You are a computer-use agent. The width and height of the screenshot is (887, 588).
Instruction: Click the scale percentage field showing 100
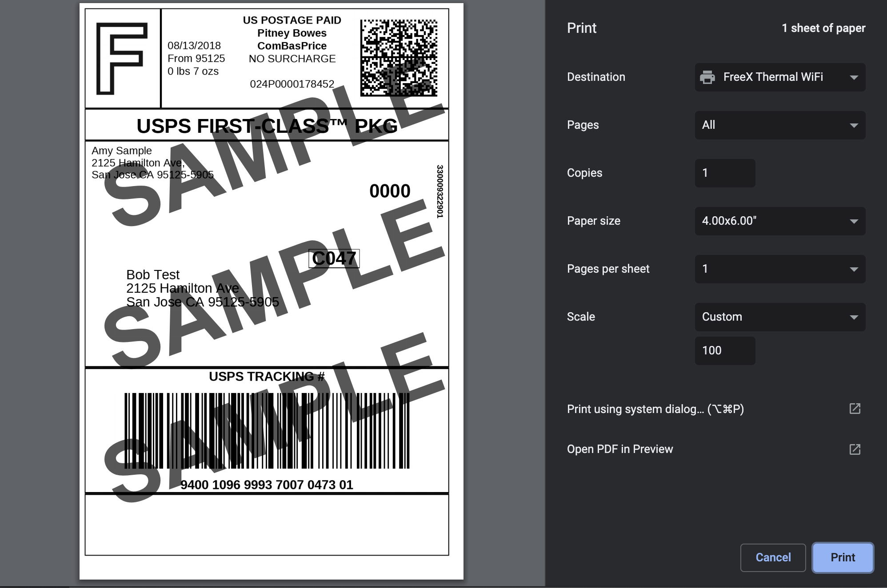point(725,351)
